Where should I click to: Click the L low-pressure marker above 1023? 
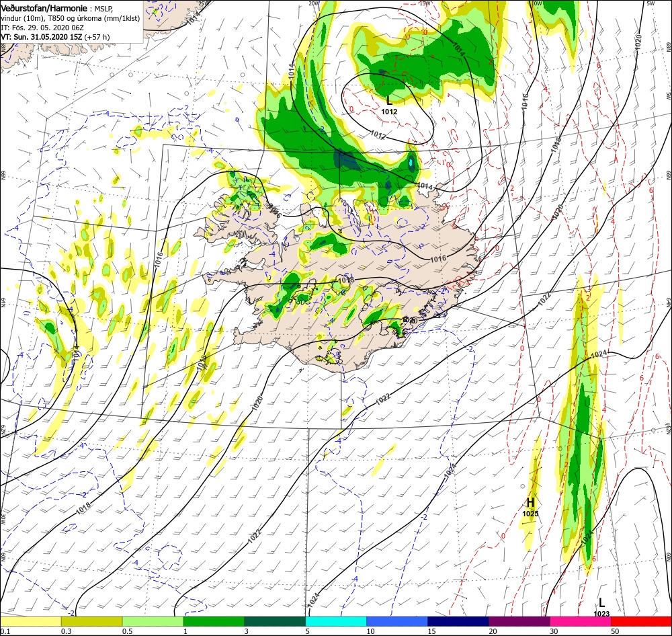(601, 602)
